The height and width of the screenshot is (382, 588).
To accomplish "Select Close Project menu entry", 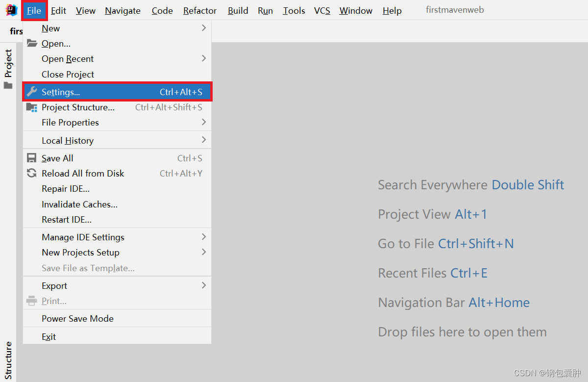I will [x=117, y=74].
